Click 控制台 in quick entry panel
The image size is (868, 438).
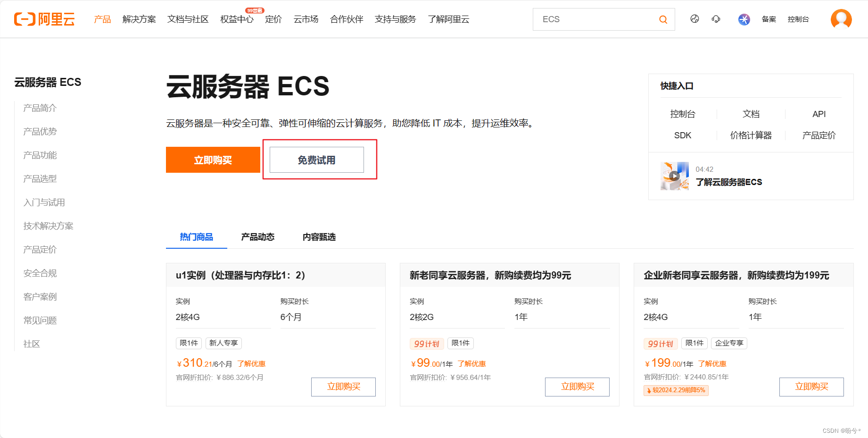[x=683, y=114]
